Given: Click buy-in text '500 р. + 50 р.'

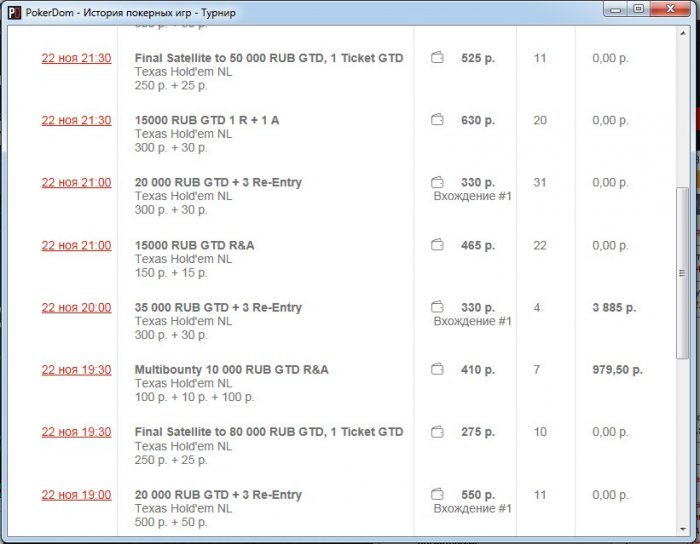Looking at the screenshot, I should 171,522.
